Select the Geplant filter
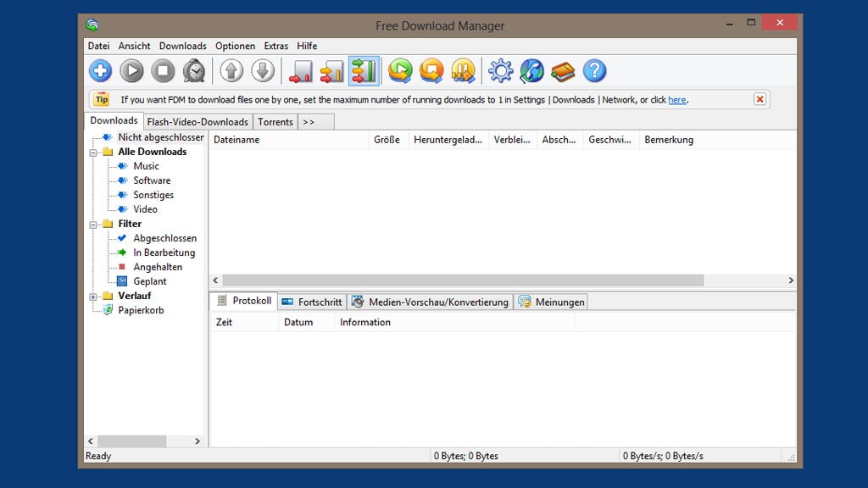868x488 pixels. tap(149, 281)
